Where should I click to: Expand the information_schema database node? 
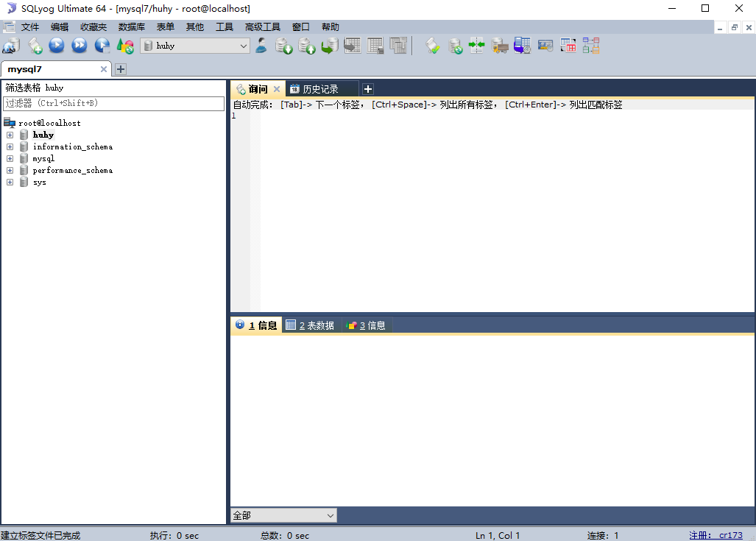10,146
